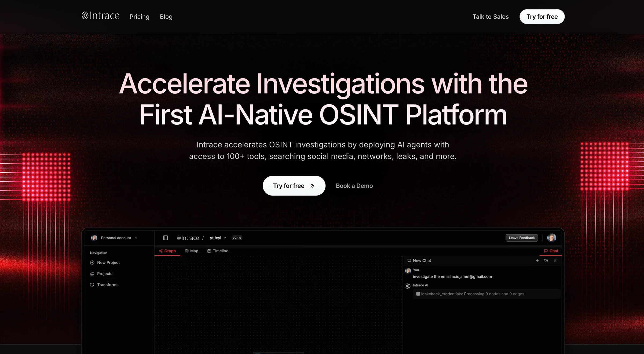This screenshot has width=644, height=354.
Task: Open the Pricing page link
Action: pyautogui.click(x=139, y=17)
